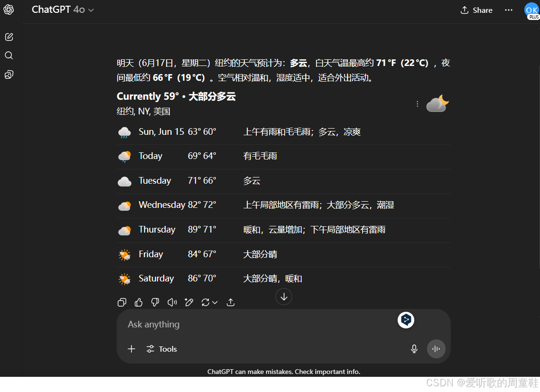Viewport: 540px width, 392px height.
Task: Click weather icon in the Thursday row
Action: click(124, 230)
